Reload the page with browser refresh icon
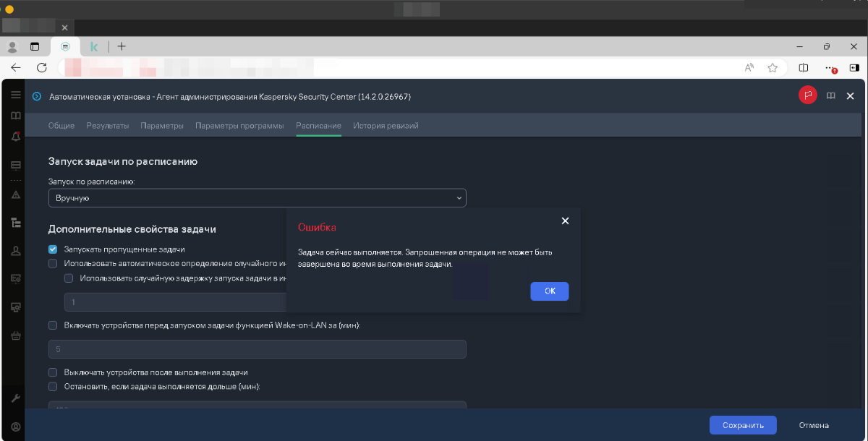This screenshot has width=868, height=441. 42,67
